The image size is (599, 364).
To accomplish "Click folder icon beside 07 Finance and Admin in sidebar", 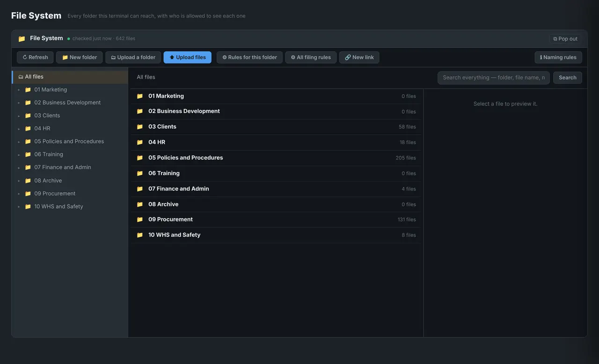I will [28, 167].
